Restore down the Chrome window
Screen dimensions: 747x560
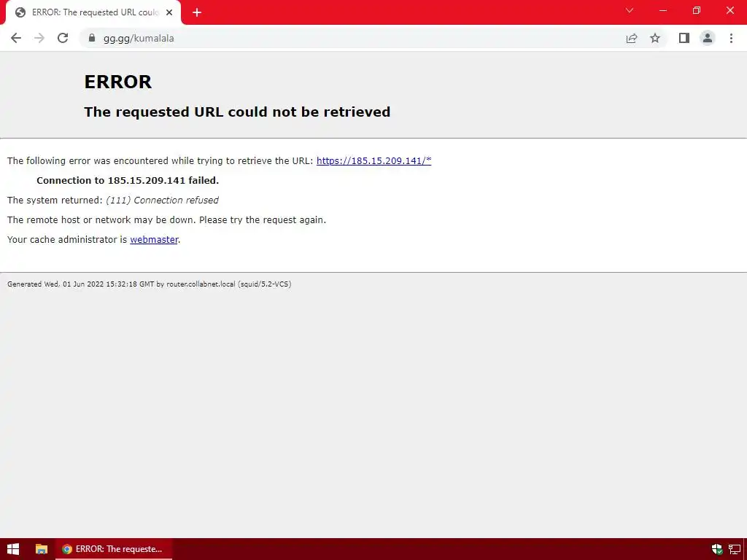(697, 10)
